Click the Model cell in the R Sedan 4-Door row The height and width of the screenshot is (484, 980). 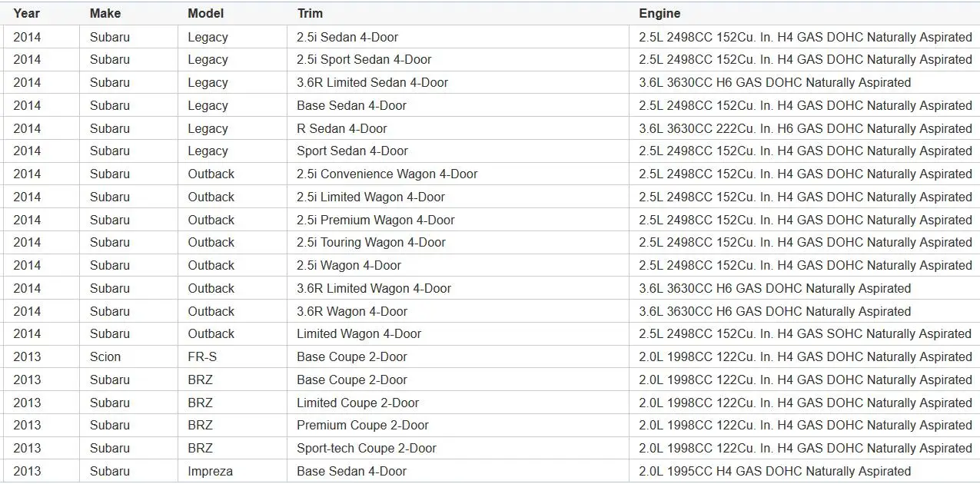coord(232,128)
